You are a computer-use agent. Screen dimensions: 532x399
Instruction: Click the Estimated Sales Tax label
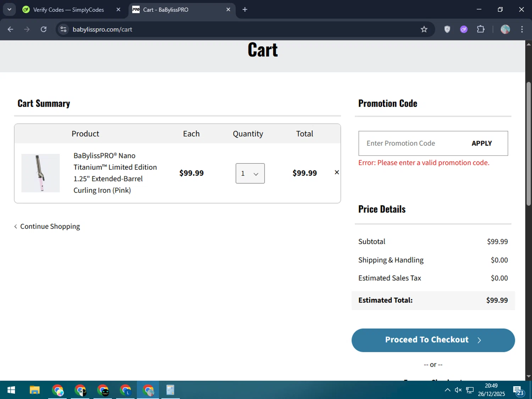[389, 278]
